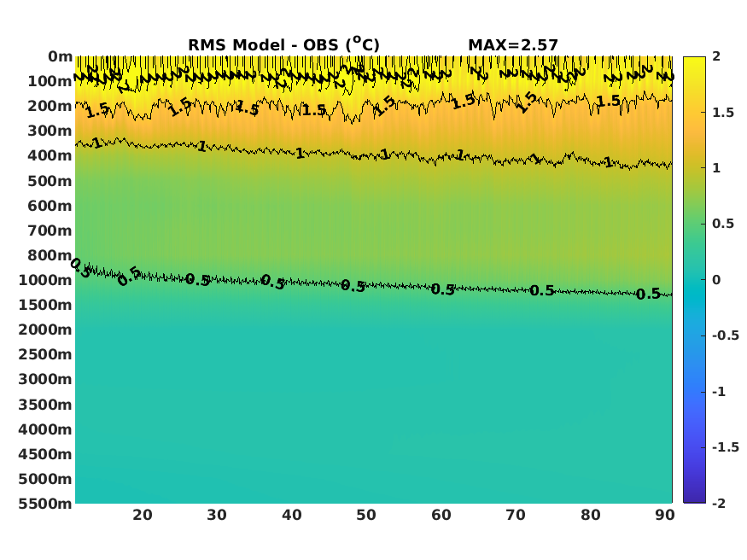This screenshot has width=747, height=560.
Task: Click the "40" x-axis tick label
Action: click(x=292, y=516)
